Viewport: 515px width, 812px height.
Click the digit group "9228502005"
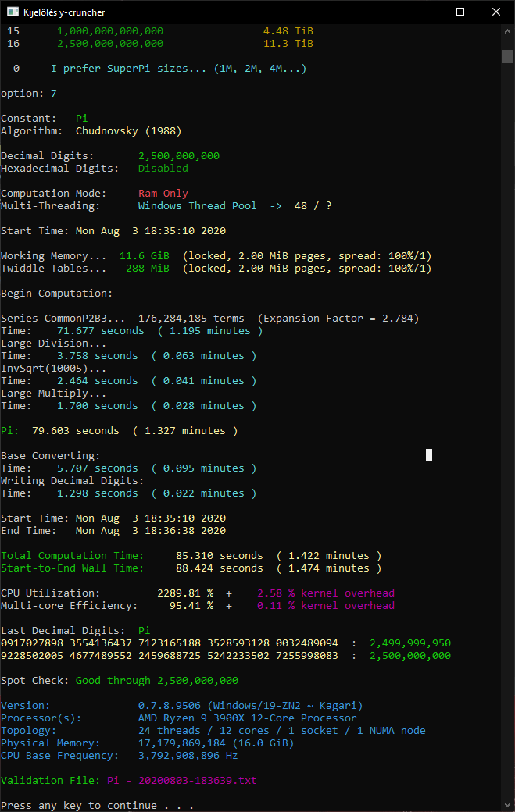click(x=32, y=656)
